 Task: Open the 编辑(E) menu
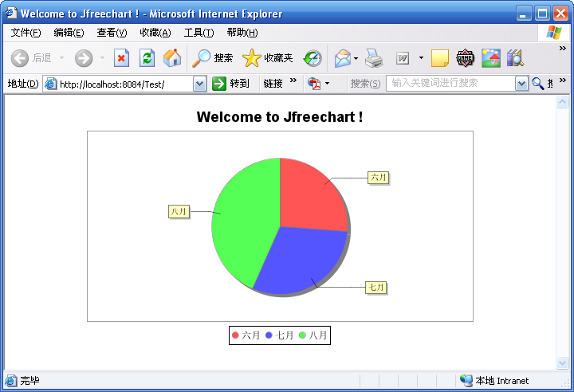[69, 33]
